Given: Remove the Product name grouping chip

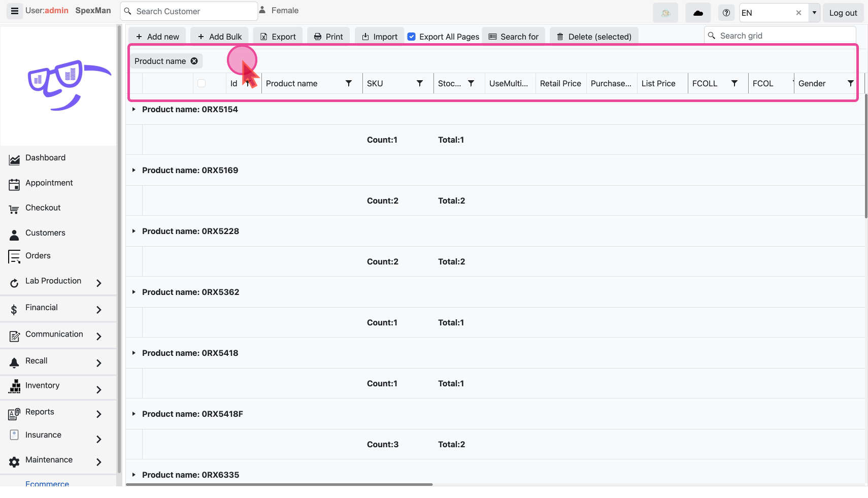Looking at the screenshot, I should 194,61.
